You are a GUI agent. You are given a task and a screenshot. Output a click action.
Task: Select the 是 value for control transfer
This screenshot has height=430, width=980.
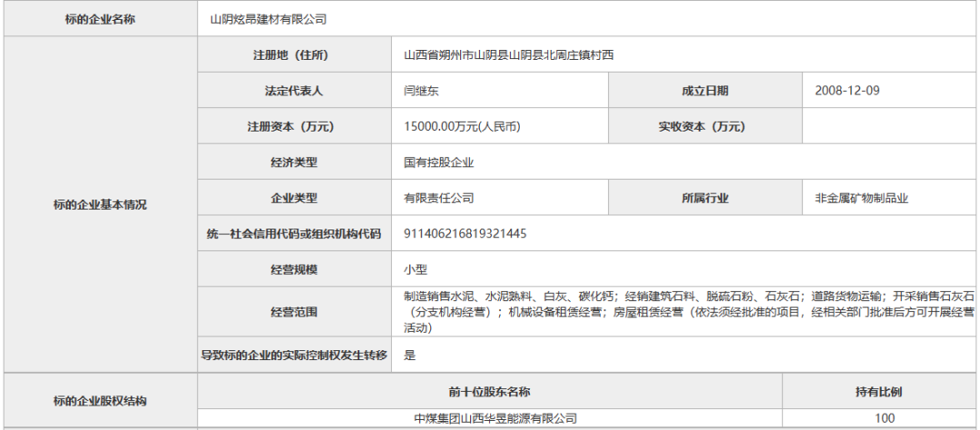pos(409,355)
